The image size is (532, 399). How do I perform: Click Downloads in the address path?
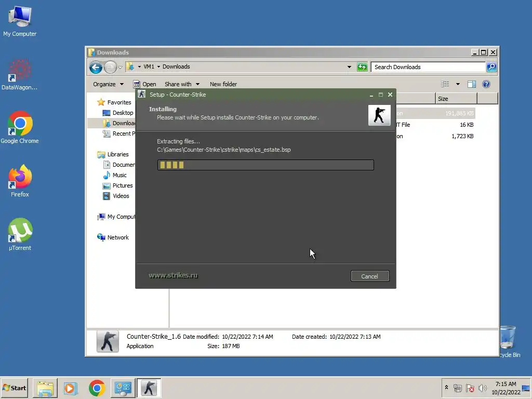(176, 66)
